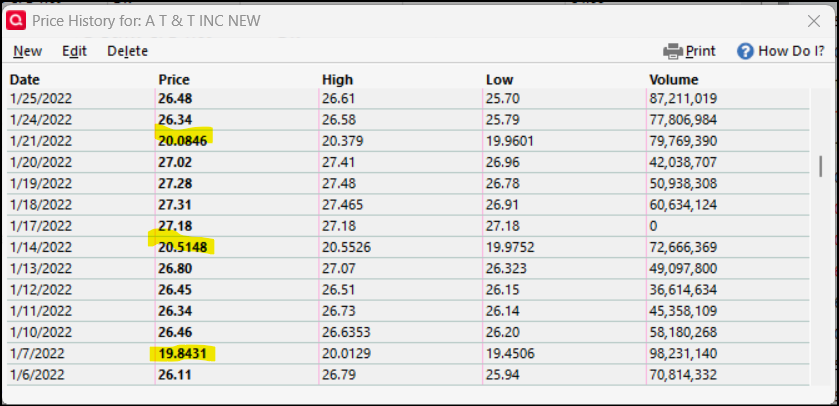
Task: Open the Delete menu
Action: click(127, 51)
